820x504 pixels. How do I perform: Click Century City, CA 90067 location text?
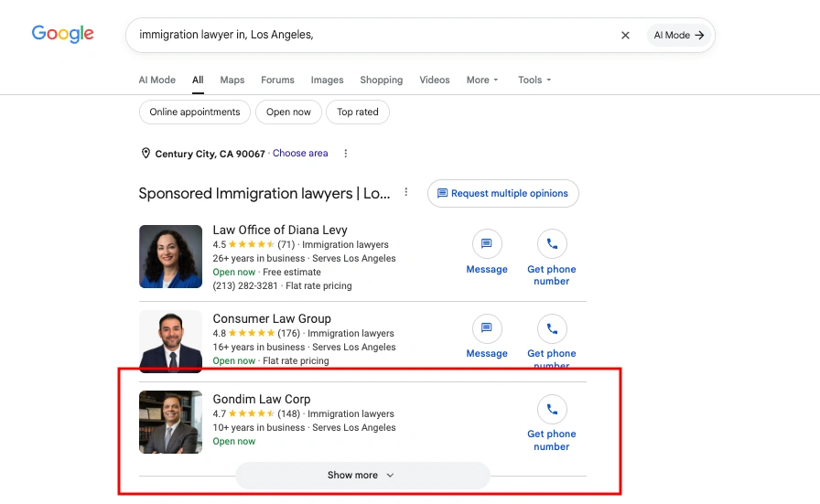pyautogui.click(x=210, y=154)
